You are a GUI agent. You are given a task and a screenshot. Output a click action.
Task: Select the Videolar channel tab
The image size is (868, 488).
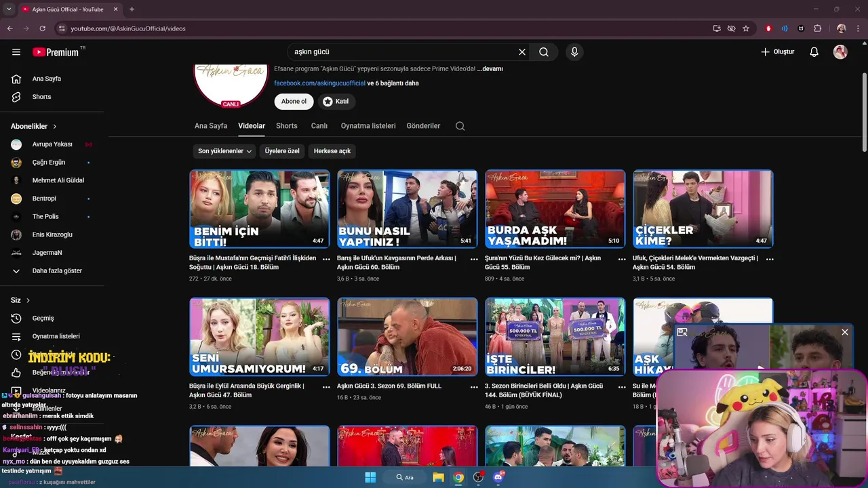pos(252,126)
